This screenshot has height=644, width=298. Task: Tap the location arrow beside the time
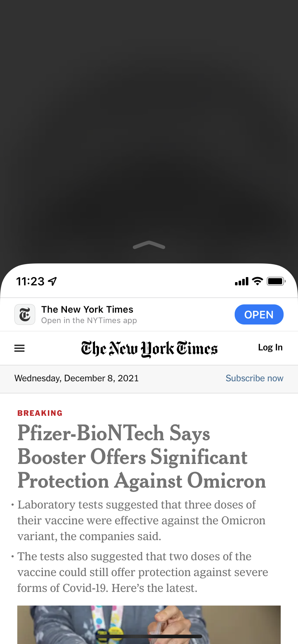pos(53,281)
